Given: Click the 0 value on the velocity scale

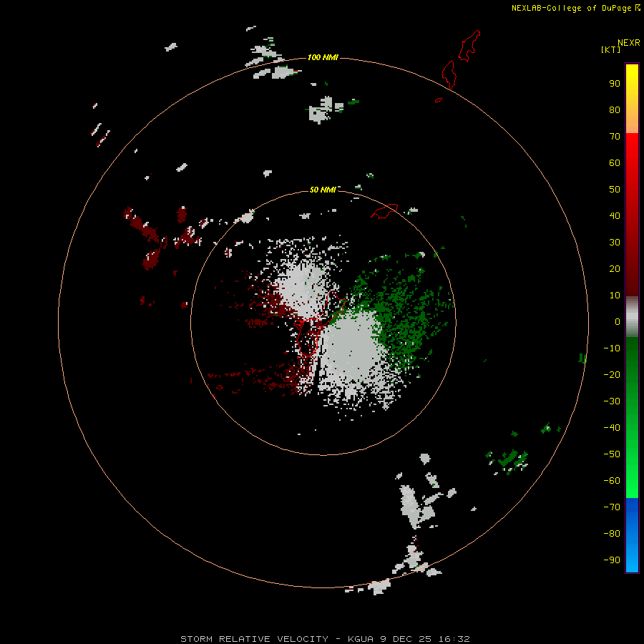Looking at the screenshot, I should tap(618, 321).
